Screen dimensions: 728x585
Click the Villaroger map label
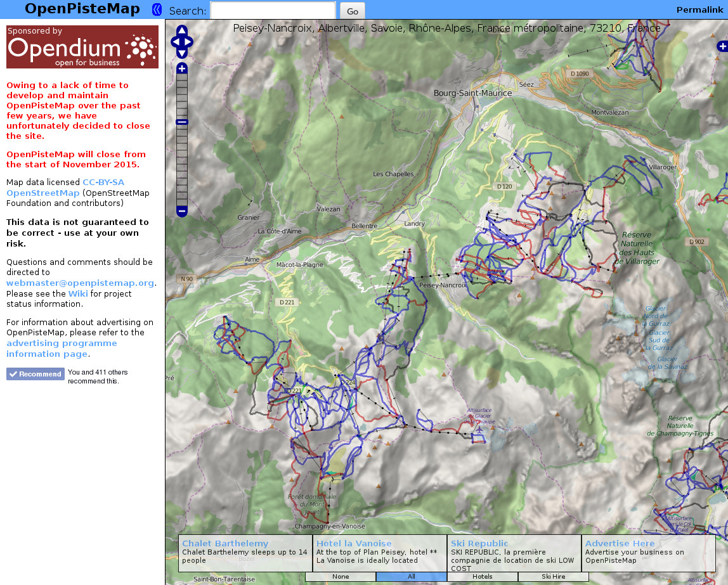click(663, 167)
